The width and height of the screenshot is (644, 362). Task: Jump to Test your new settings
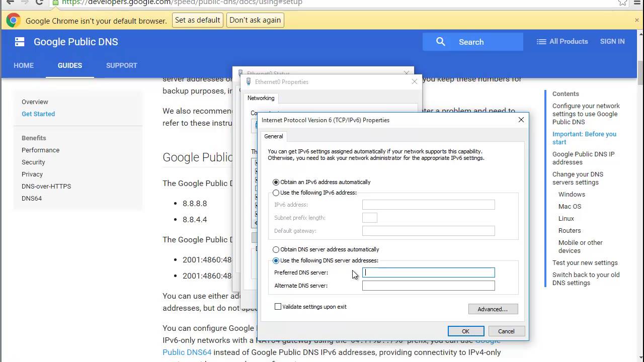585,263
